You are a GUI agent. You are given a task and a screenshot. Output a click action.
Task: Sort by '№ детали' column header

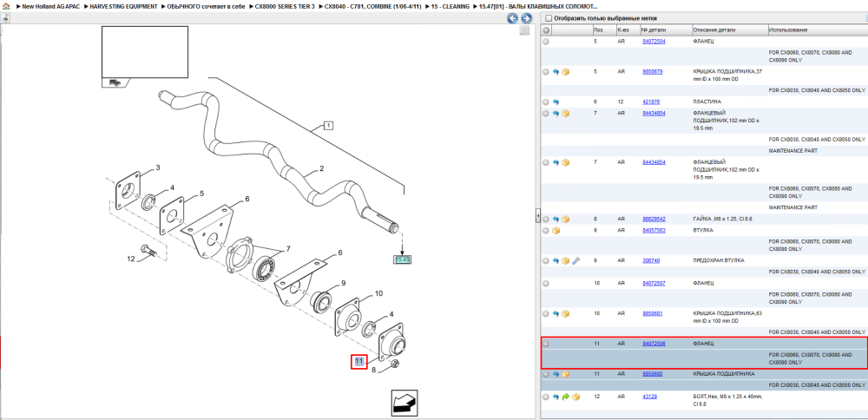pyautogui.click(x=666, y=30)
